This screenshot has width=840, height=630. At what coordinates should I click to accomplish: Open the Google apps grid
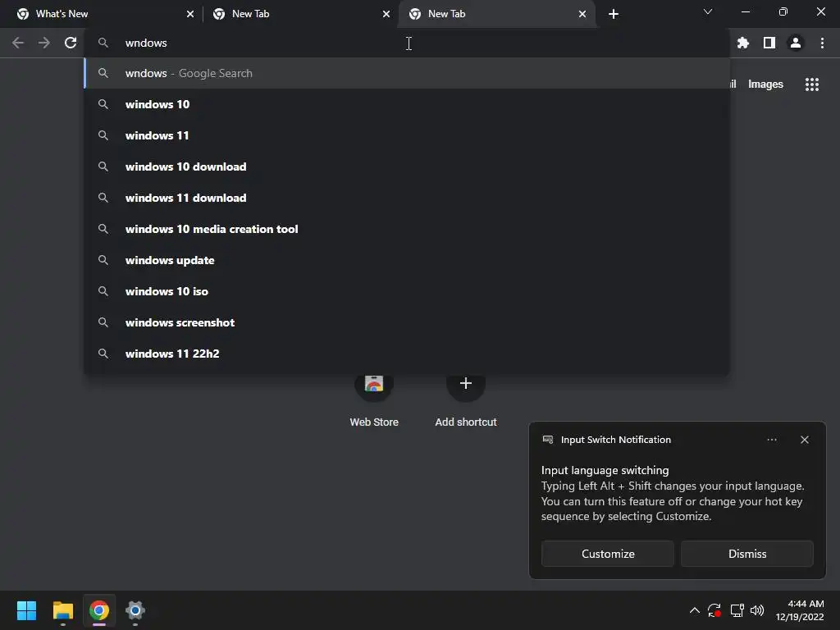point(812,84)
